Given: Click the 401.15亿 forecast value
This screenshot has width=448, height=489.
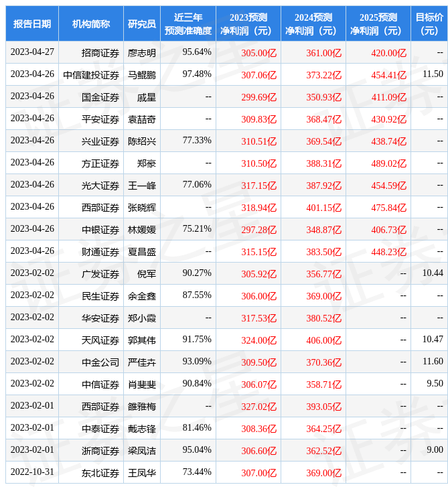Looking at the screenshot, I should click(x=323, y=208).
